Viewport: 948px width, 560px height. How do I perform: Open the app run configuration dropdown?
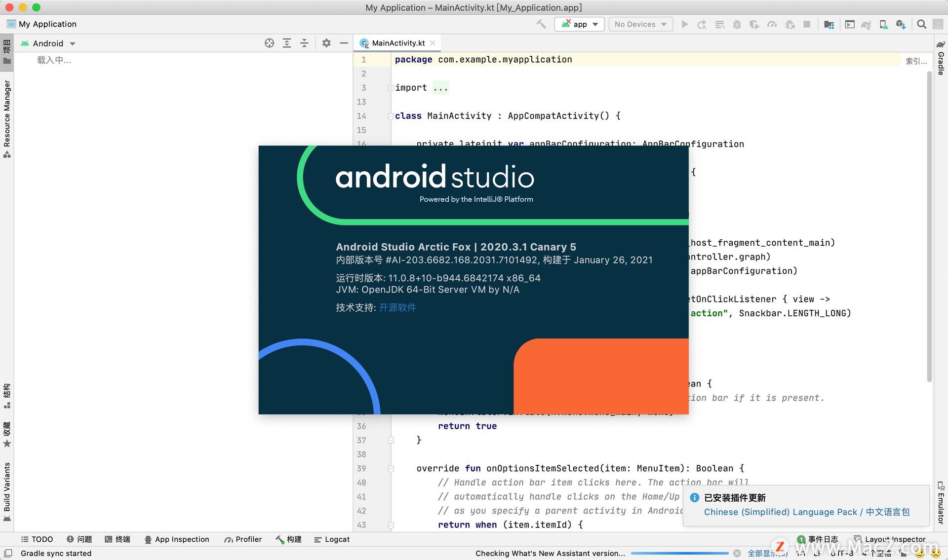(x=579, y=24)
